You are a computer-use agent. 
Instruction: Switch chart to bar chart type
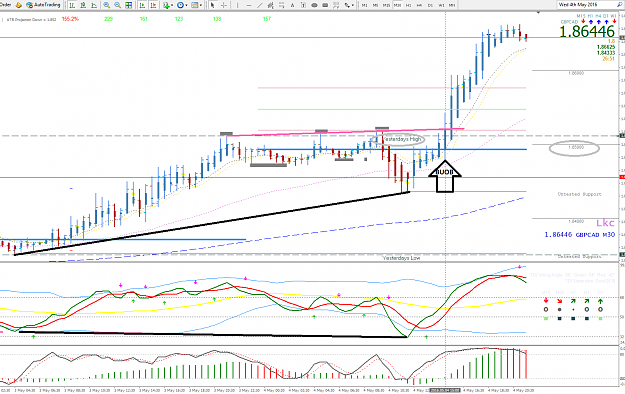(72, 5)
